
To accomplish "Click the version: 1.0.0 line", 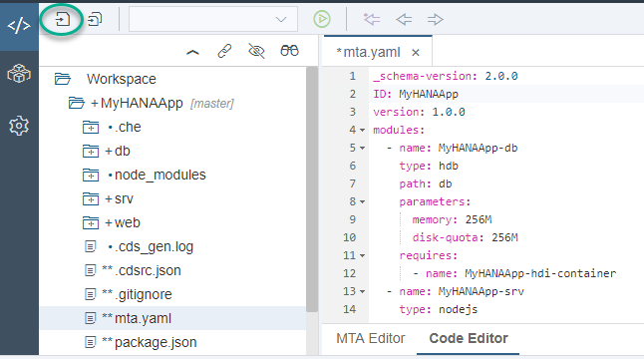I will click(419, 112).
